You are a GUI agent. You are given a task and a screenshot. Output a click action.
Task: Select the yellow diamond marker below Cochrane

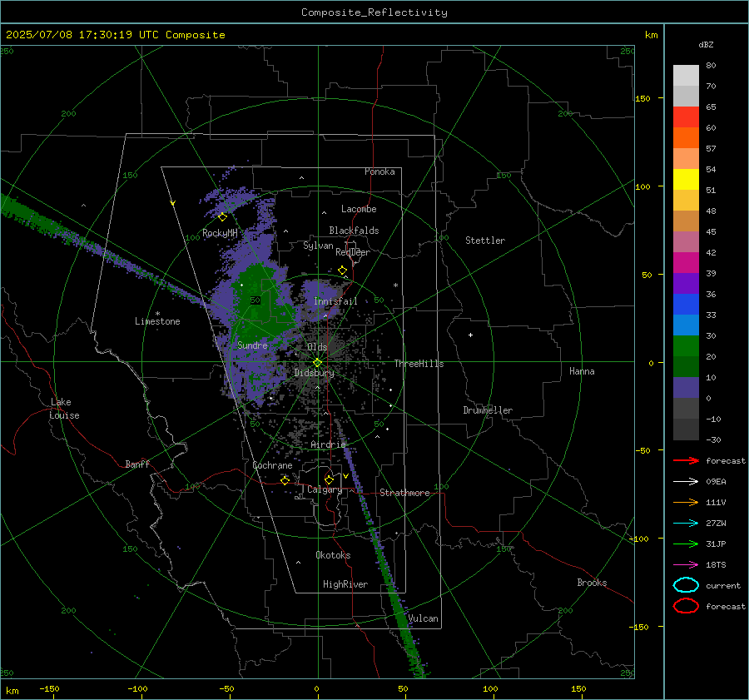pos(285,480)
